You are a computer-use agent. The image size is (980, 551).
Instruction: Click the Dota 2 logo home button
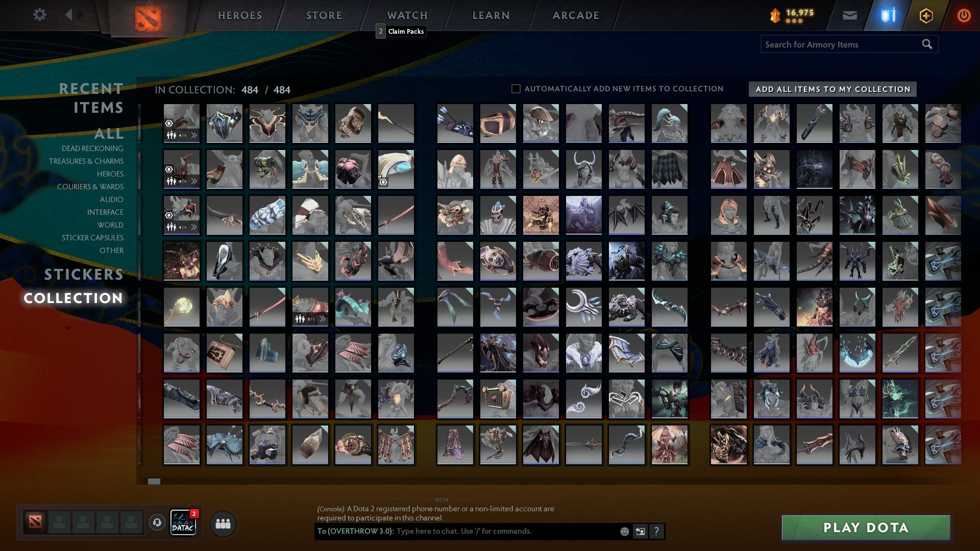(148, 18)
